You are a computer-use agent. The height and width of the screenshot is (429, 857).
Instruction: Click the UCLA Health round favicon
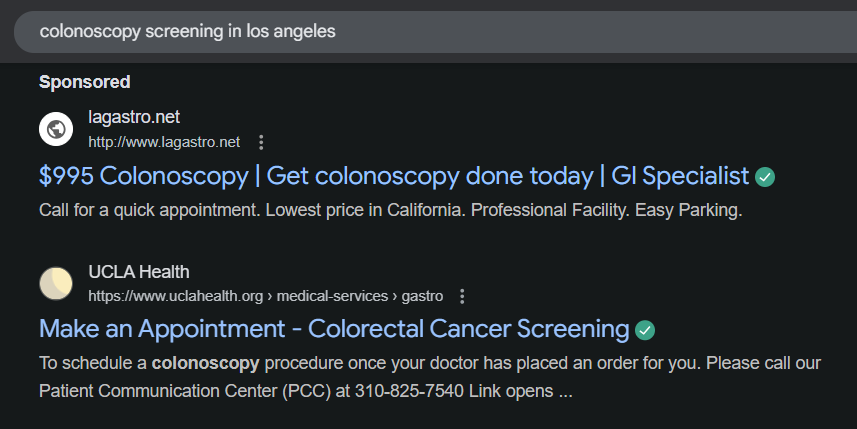point(56,284)
